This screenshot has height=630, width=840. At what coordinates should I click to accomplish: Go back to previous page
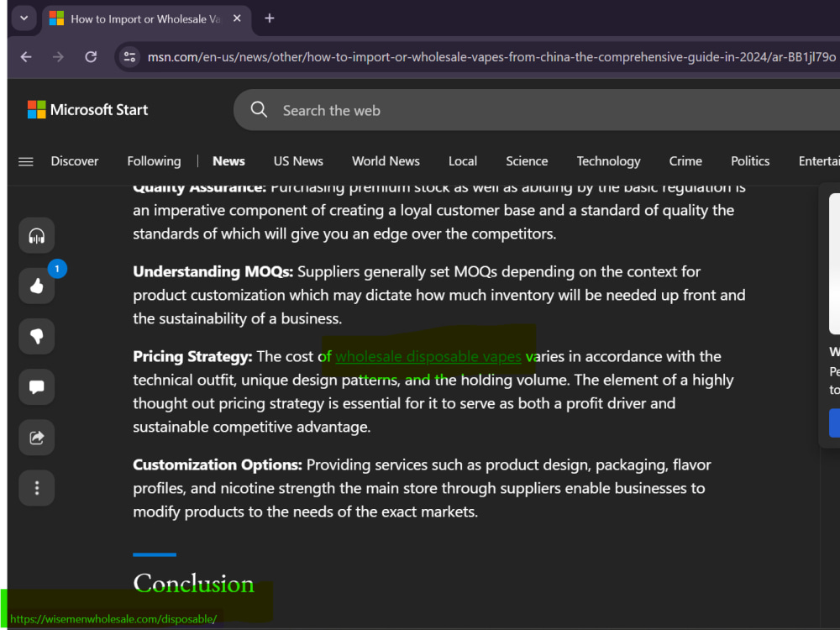click(x=26, y=57)
